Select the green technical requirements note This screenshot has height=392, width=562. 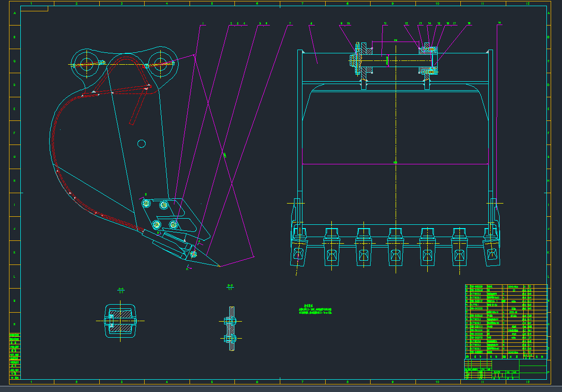coord(315,310)
